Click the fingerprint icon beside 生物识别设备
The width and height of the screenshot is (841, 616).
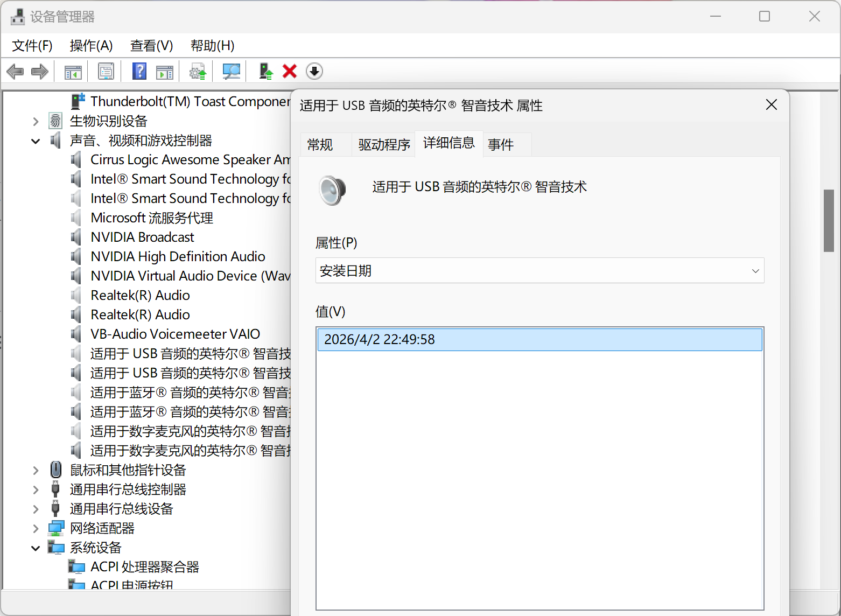[55, 121]
